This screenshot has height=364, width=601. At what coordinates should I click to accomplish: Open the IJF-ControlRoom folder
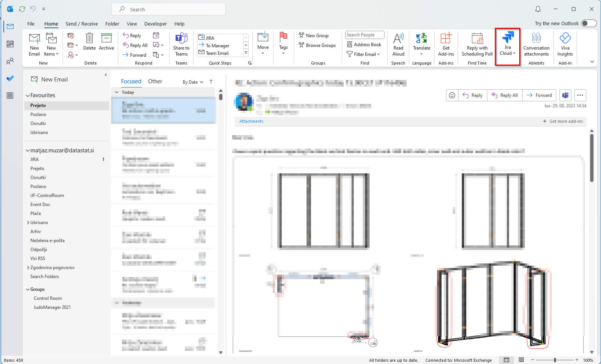coord(67,196)
